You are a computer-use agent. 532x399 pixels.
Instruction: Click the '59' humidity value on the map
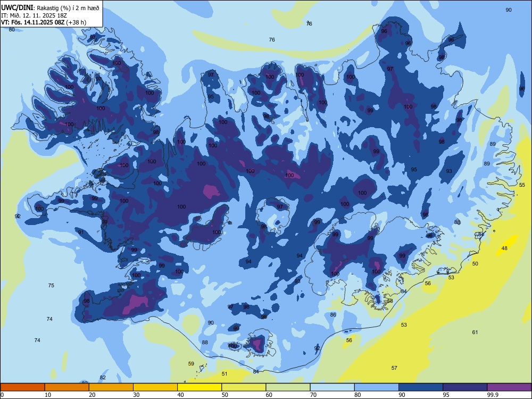tap(191, 364)
